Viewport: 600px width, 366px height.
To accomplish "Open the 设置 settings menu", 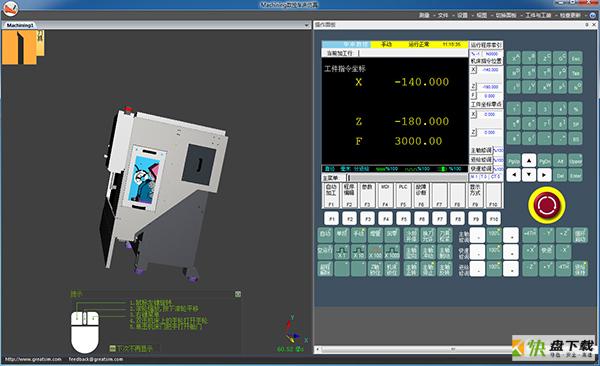I will tap(463, 15).
